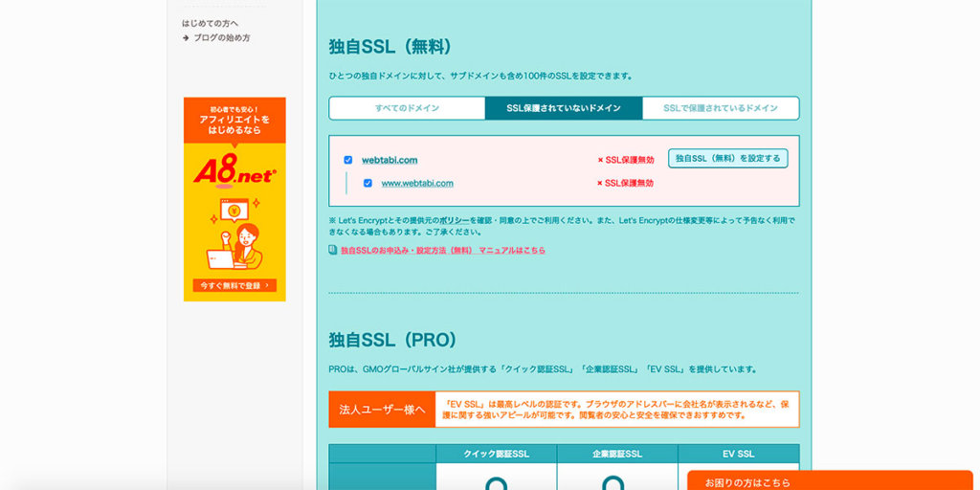Click the circle mark under クイック認証SSL
The image size is (980, 490).
pos(496,484)
